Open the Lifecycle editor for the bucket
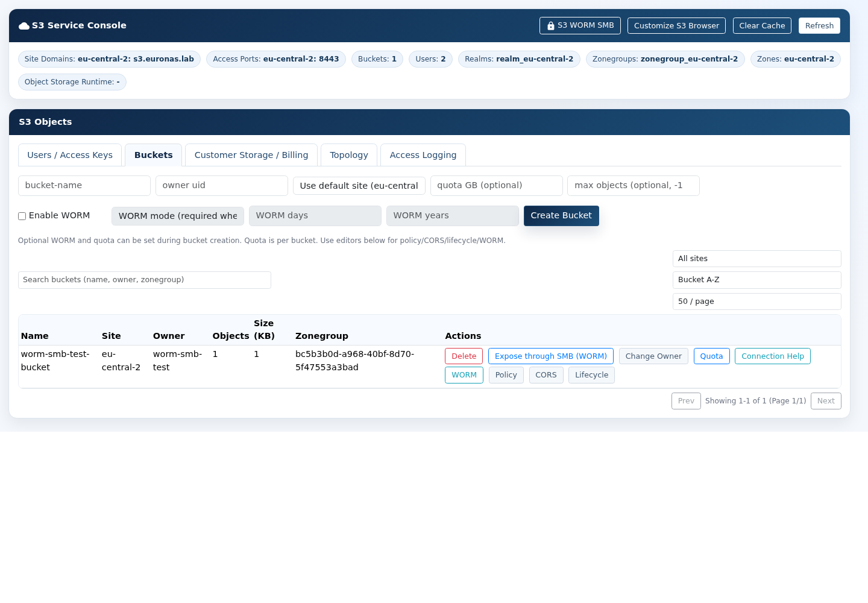 pos(591,375)
